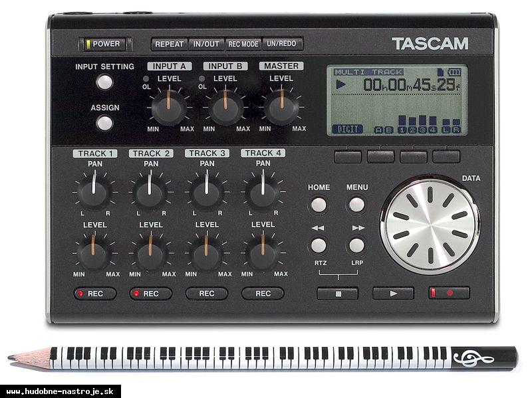Click the battery icon on the LCD
Screen dimensions: 532x398
coord(454,72)
